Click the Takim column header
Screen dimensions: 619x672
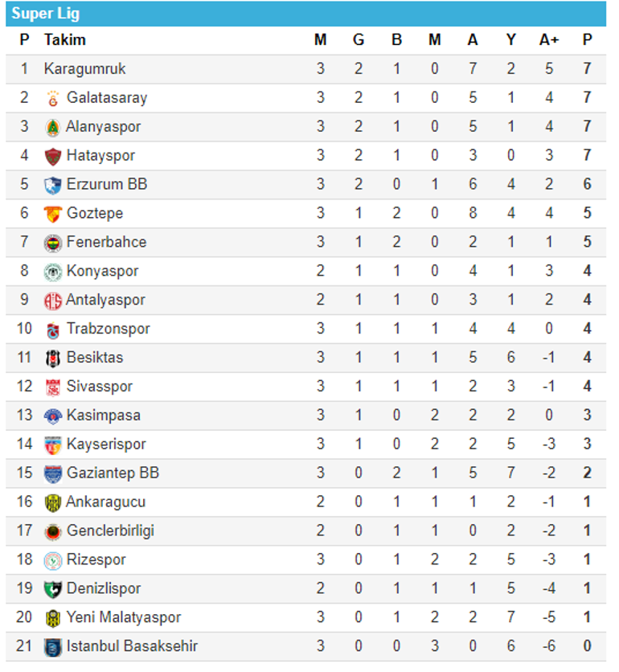tap(65, 39)
